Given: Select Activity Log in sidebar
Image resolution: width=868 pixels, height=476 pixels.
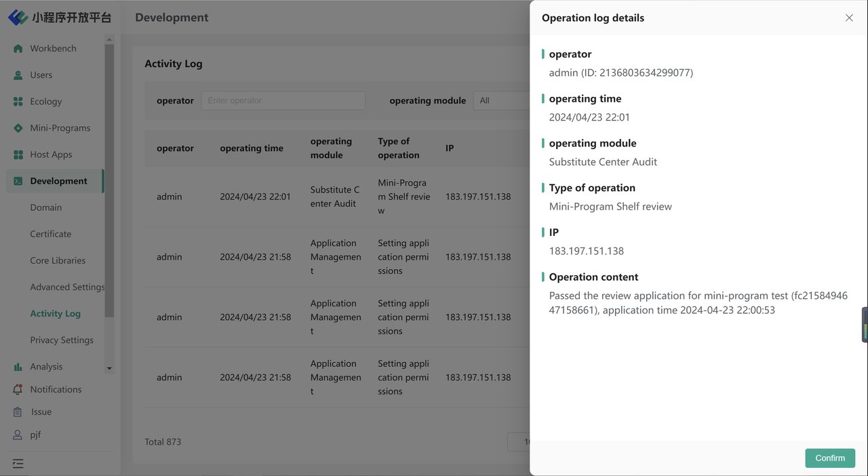Looking at the screenshot, I should [55, 313].
